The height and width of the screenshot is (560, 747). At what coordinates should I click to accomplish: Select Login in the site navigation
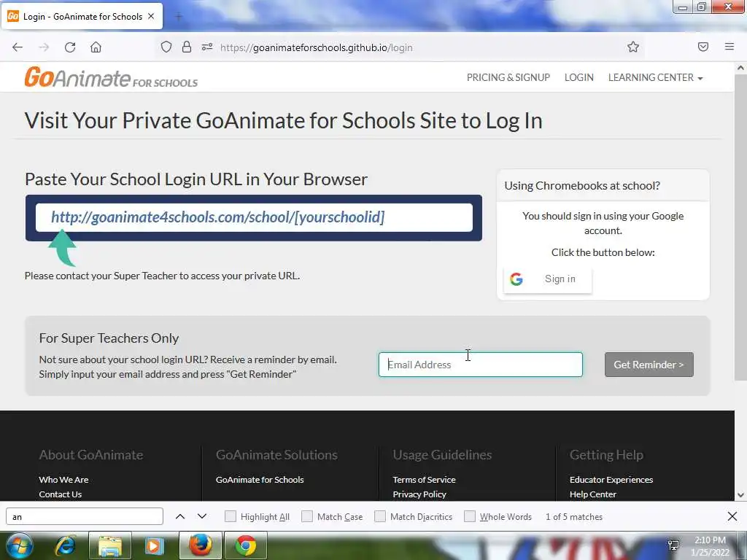click(578, 77)
